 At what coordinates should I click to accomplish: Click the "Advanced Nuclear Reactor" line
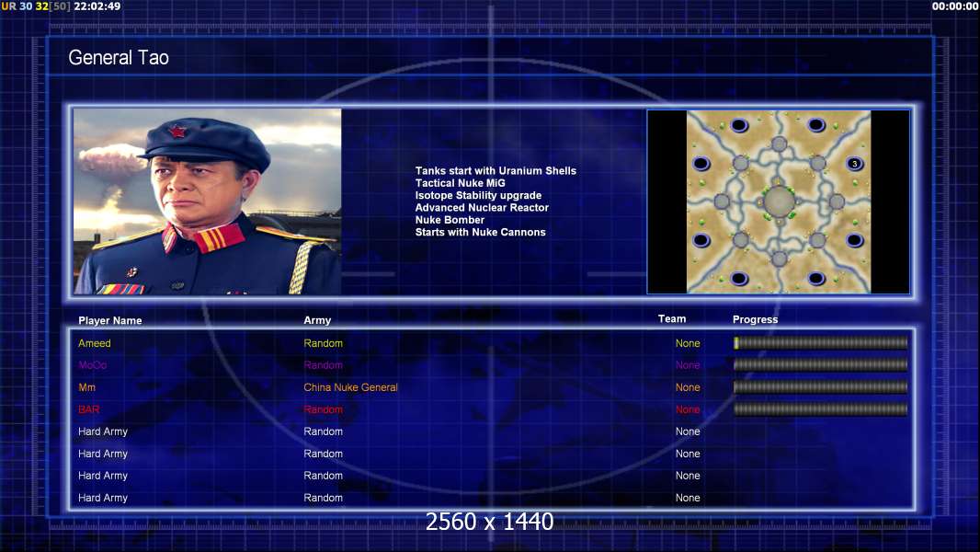point(482,208)
